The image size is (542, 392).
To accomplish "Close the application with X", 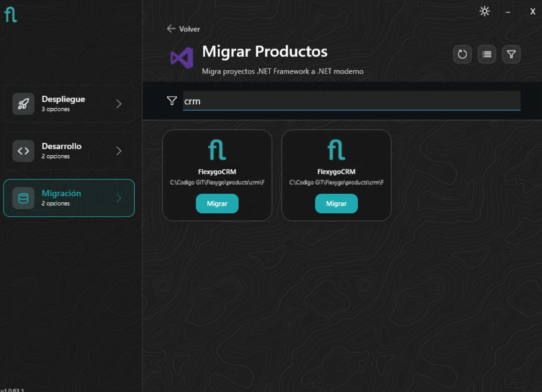I will 532,12.
